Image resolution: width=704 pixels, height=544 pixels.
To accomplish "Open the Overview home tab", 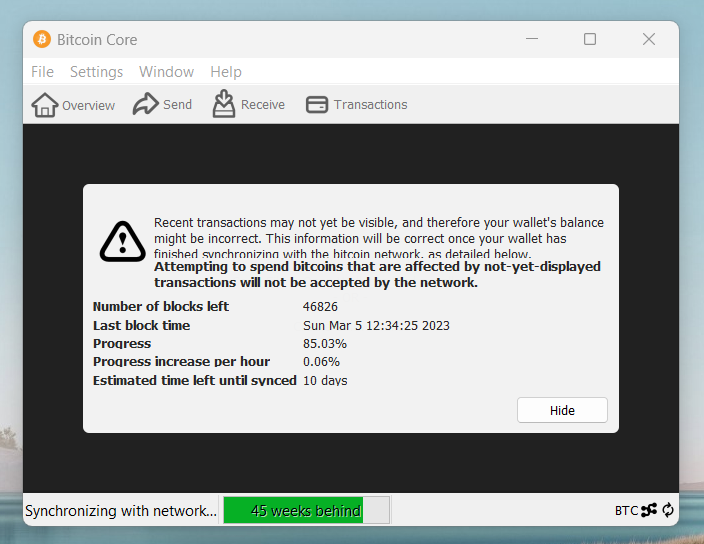I will pos(73,105).
